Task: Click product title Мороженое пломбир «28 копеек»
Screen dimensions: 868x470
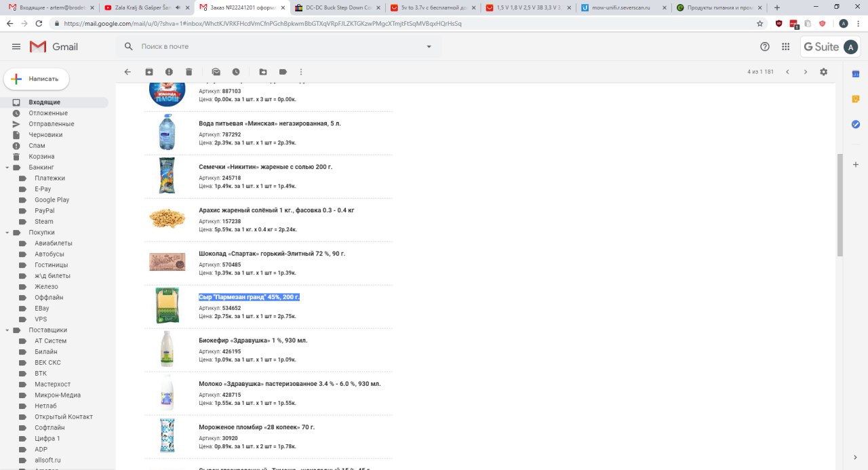Action: point(256,427)
